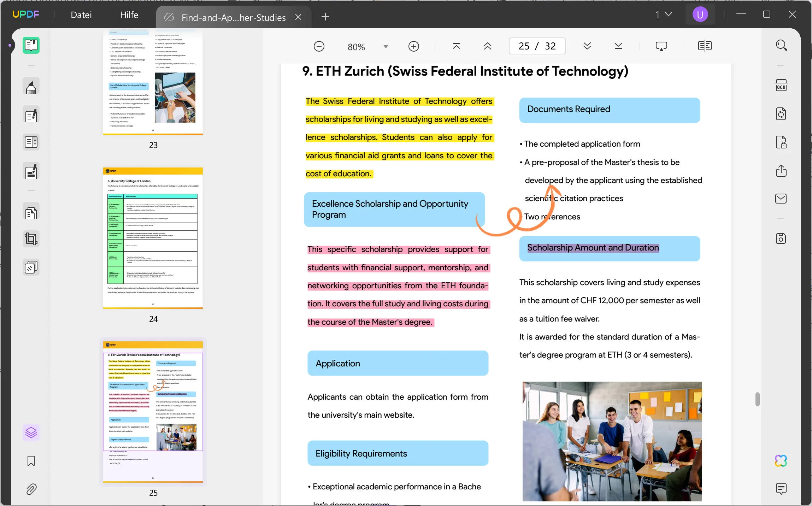Open the Page reading layout tool
Screen dimensions: 812x506
coord(31,142)
